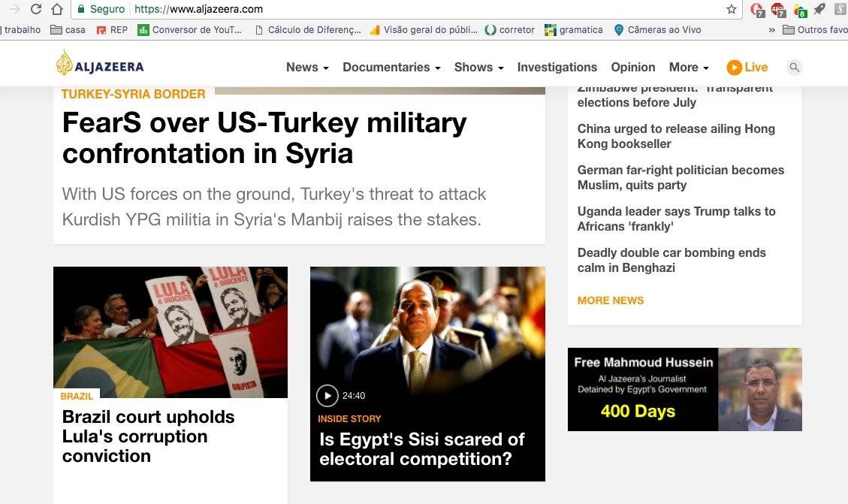Go to Opinion section
This screenshot has height=504, width=848.
[x=632, y=67]
